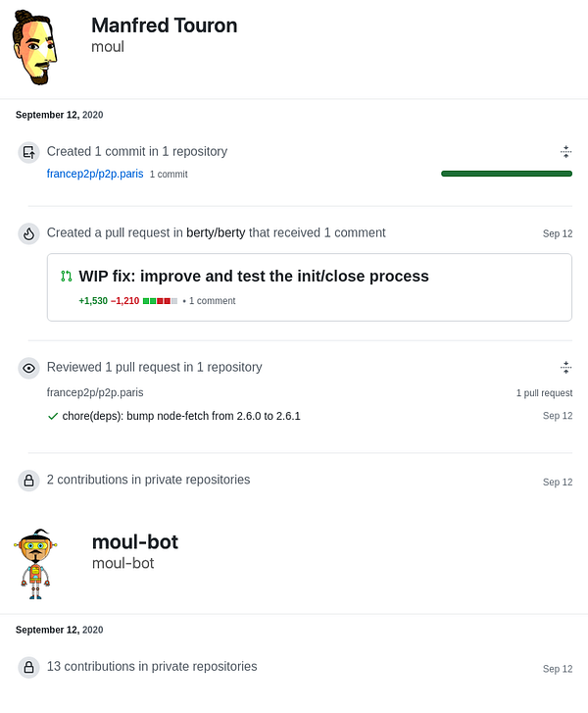Click the commit push icon beside Created 1 commit
The width and height of the screenshot is (588, 713).
28,152
